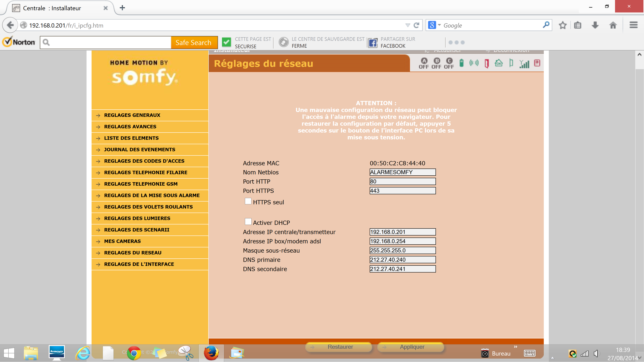Click the siren radio waves status icon
The image size is (644, 362).
[474, 63]
